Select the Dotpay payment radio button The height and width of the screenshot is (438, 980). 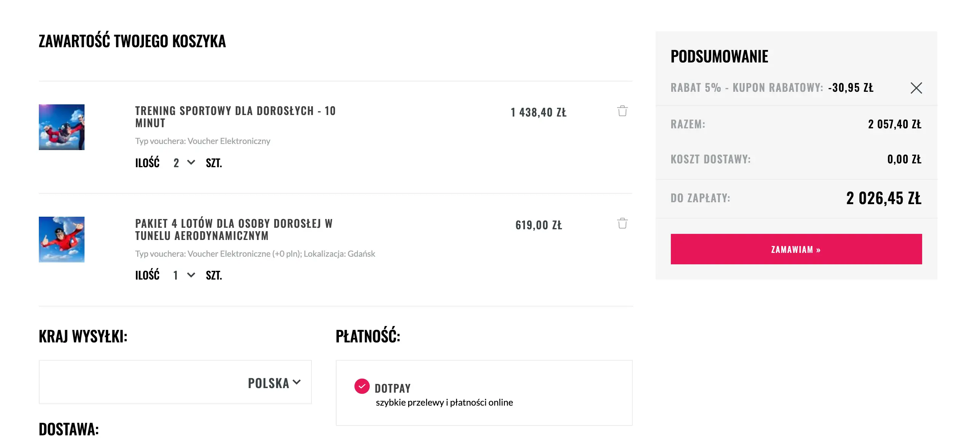tap(362, 386)
